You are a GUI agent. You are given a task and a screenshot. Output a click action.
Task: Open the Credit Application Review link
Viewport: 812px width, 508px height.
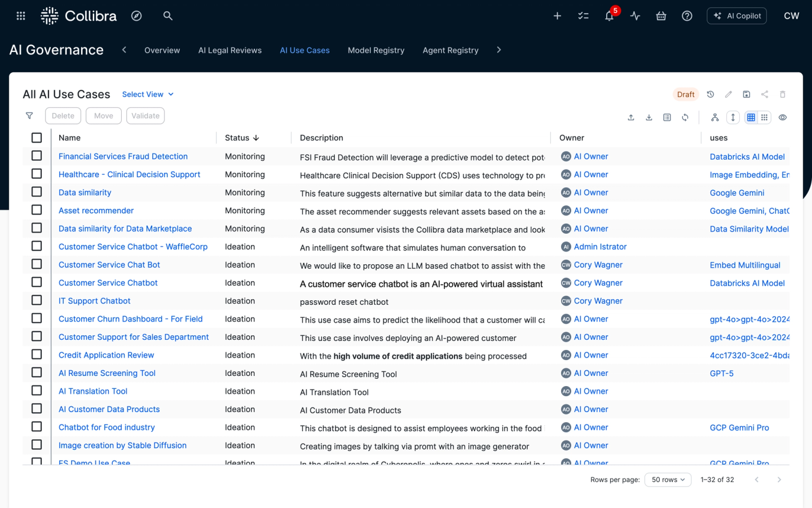(106, 355)
